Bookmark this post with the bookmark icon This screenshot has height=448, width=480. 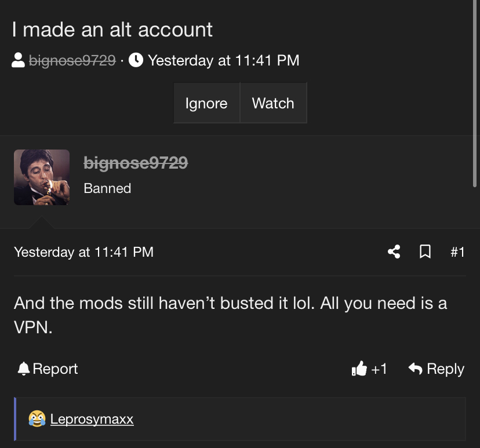point(425,252)
